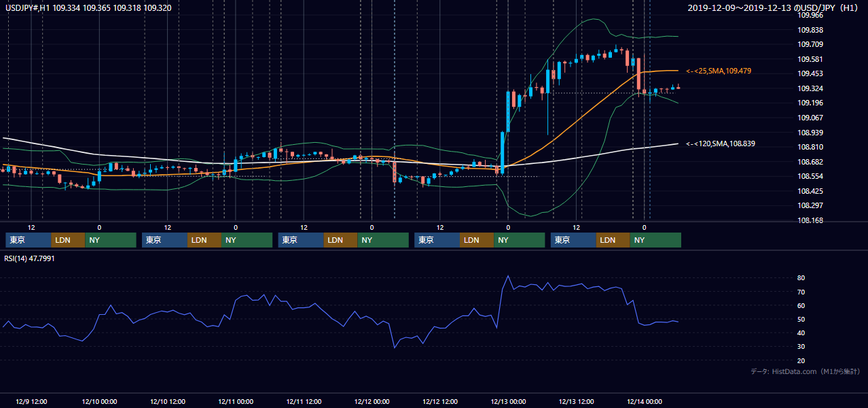
Task: Click RSI scale value 40
Action: [801, 333]
